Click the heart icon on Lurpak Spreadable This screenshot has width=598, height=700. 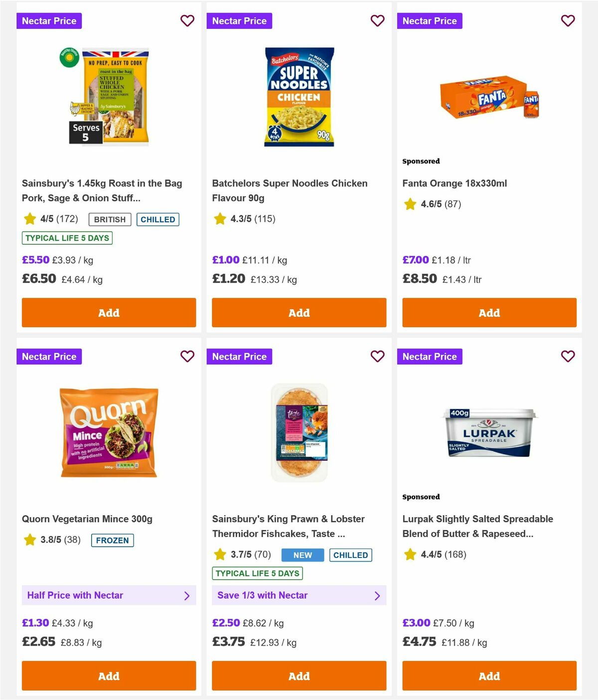pyautogui.click(x=568, y=356)
